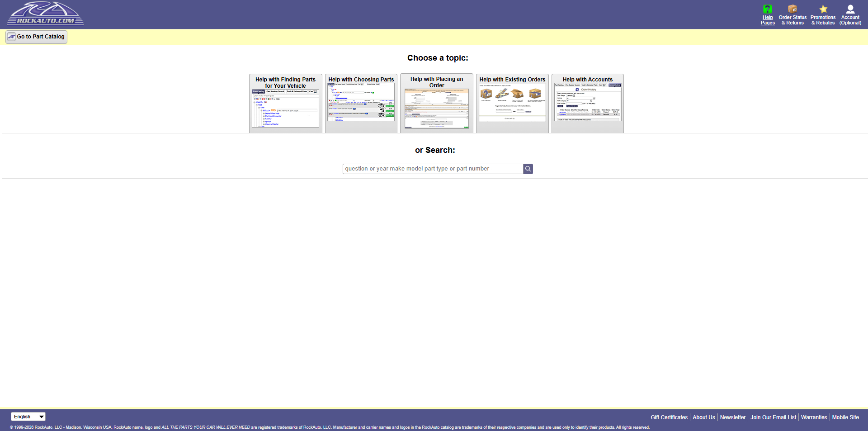Screen dimensions: 868x431
Task: Open the Warranties footer link
Action: point(814,417)
